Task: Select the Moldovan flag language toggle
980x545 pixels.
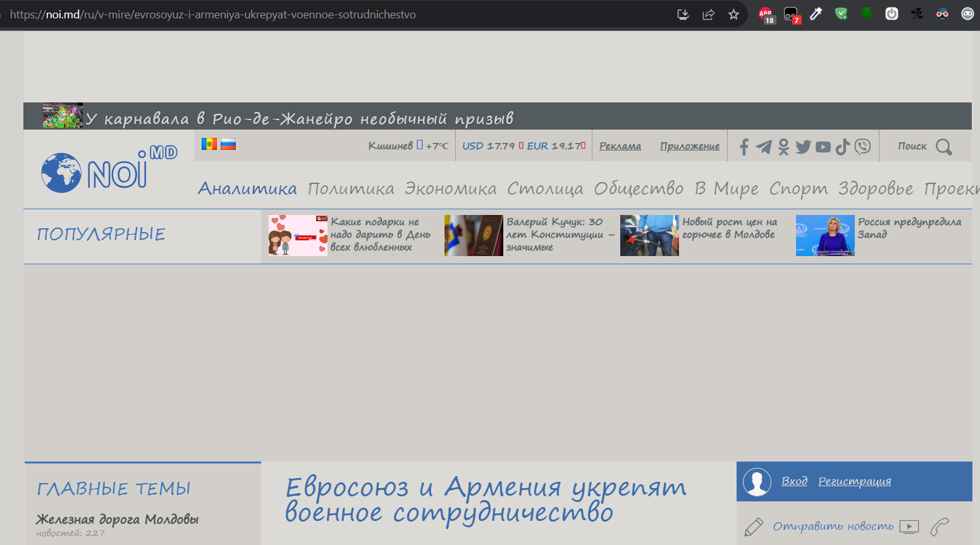Action: 209,144
